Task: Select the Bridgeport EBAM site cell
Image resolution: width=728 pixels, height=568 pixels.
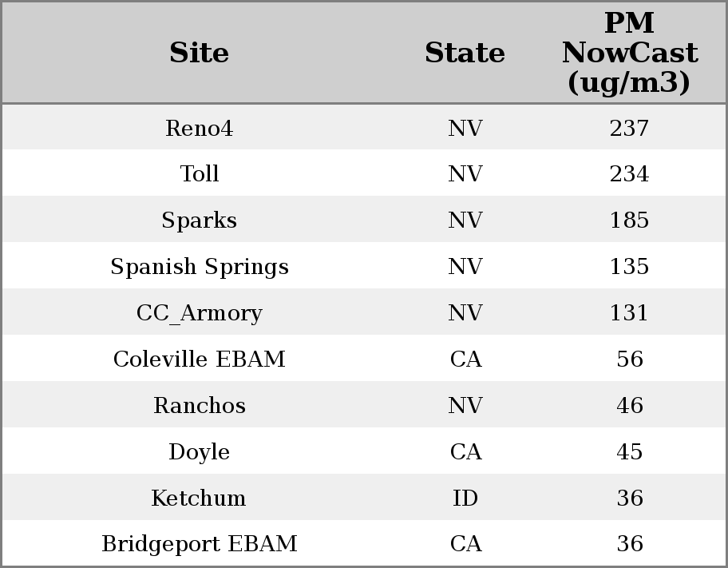Action: 199,544
